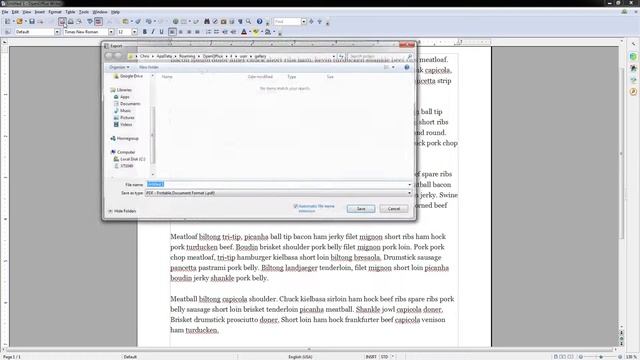The width and height of the screenshot is (640, 360).
Task: Open the Edit menu
Action: pyautogui.click(x=15, y=12)
